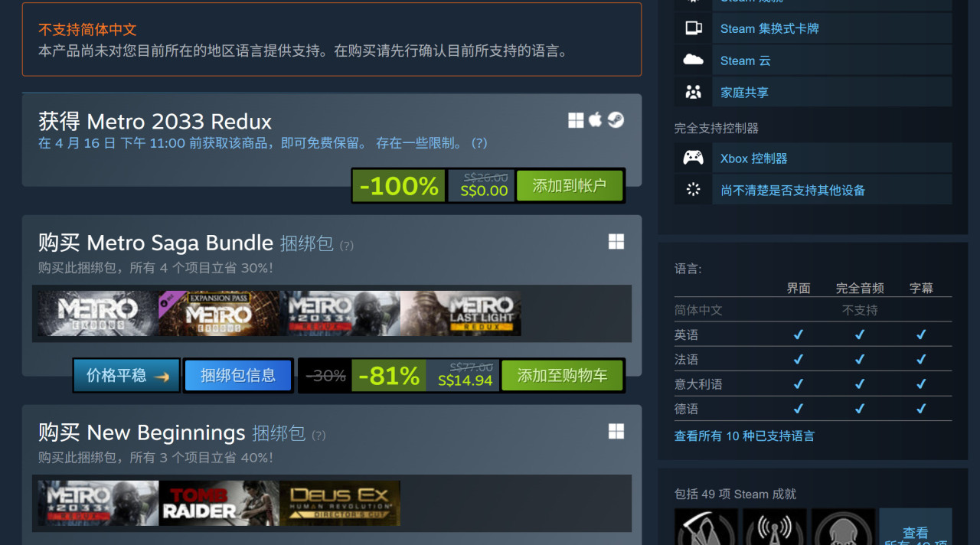Screen dimensions: 980x545
Task: Open the bundle info button
Action: pyautogui.click(x=238, y=375)
